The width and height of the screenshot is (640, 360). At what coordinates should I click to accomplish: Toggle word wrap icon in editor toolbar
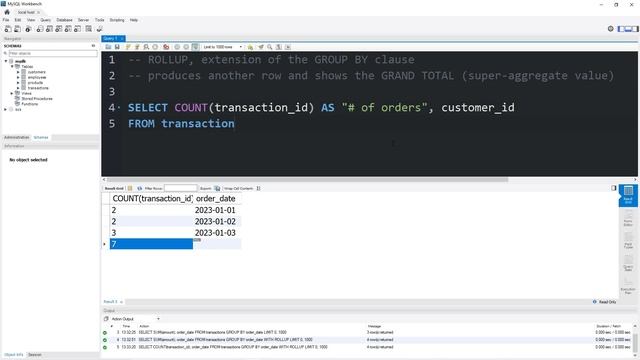point(288,47)
